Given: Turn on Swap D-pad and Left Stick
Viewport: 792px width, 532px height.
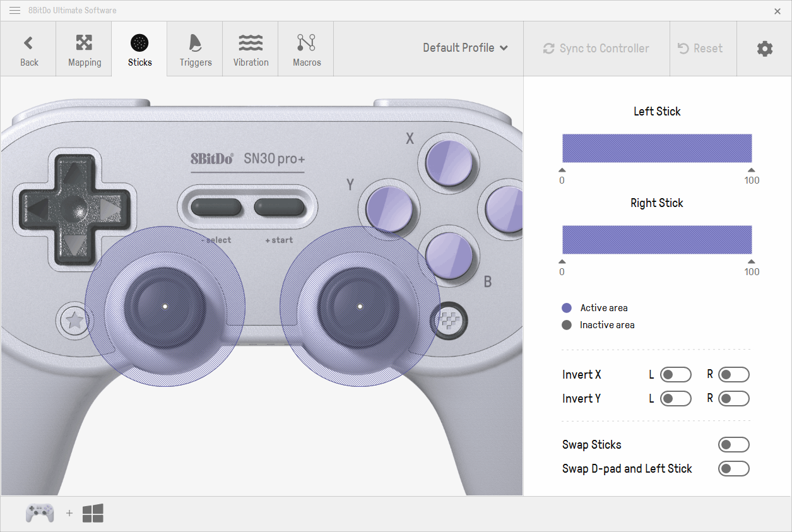Looking at the screenshot, I should tap(734, 469).
